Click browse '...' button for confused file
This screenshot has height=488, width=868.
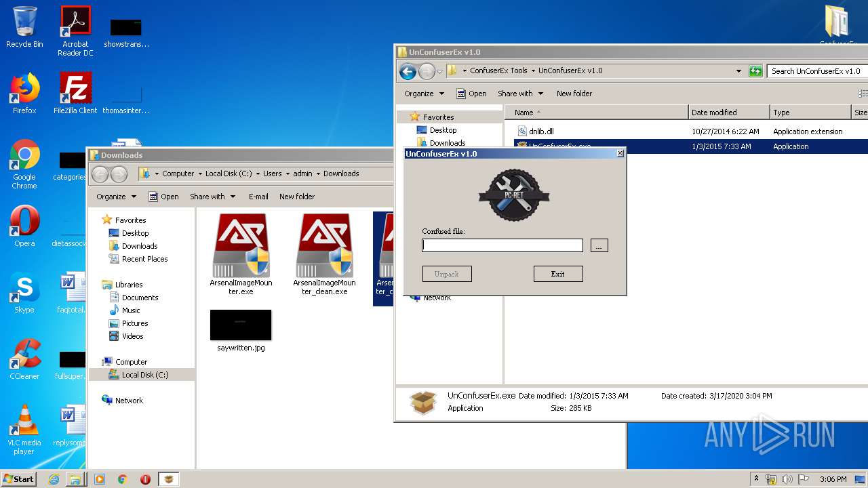tap(599, 245)
